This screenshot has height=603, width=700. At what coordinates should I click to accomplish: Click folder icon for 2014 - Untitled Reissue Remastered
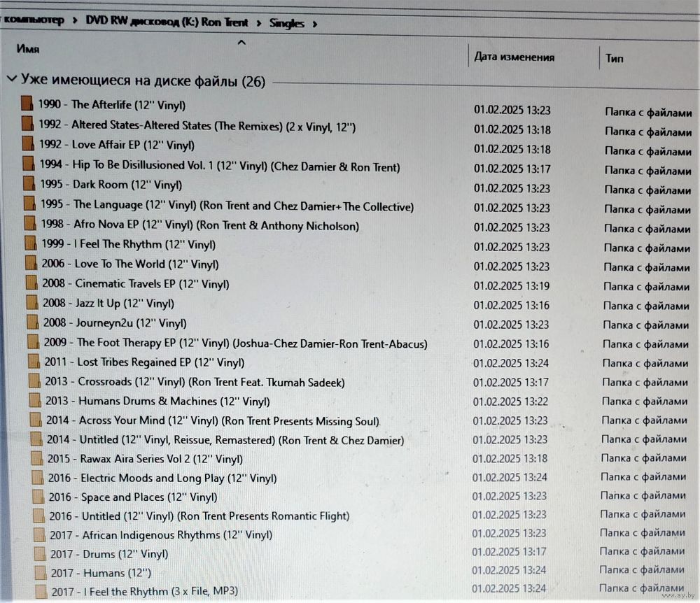pyautogui.click(x=36, y=439)
